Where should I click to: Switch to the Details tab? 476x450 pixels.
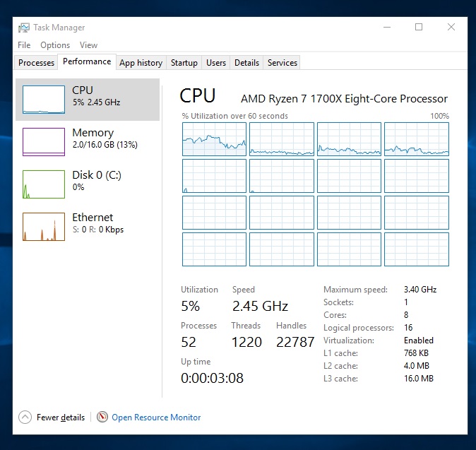246,63
